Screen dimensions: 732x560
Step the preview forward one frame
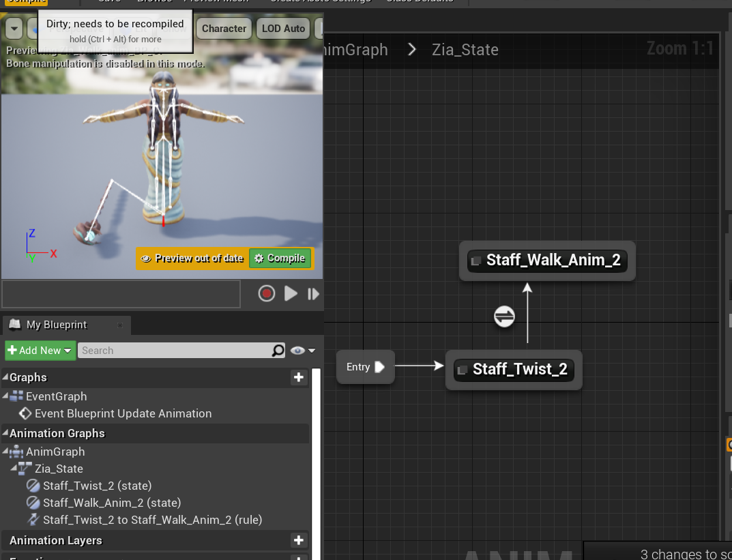point(313,294)
